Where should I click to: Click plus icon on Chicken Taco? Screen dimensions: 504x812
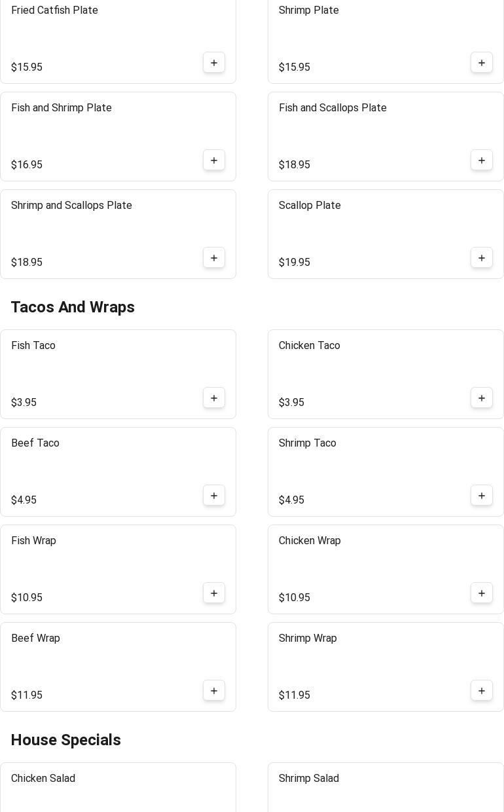point(482,398)
